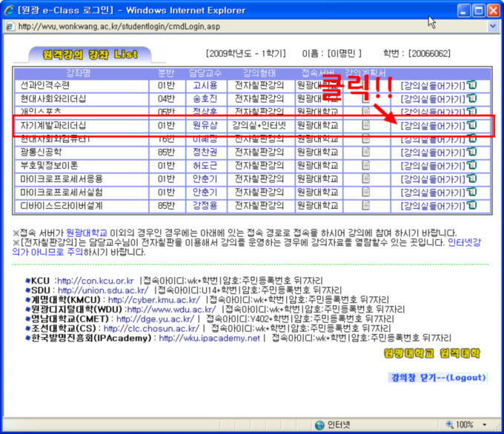Image resolution: width=504 pixels, height=434 pixels.
Task: Open SDU link http://union.sdu.ac.kr/
Action: click(x=103, y=290)
